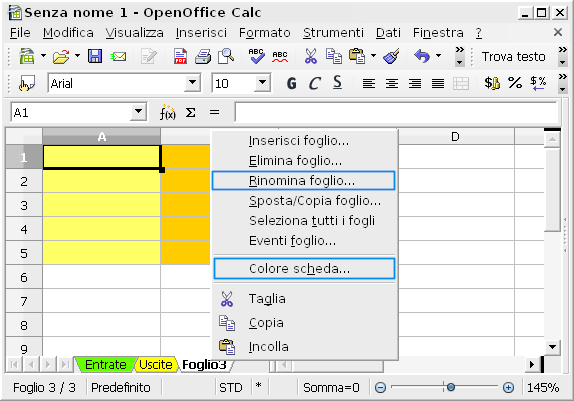Screen dimensions: 574x401
Task: Click the email document envelope icon
Action: click(x=119, y=56)
